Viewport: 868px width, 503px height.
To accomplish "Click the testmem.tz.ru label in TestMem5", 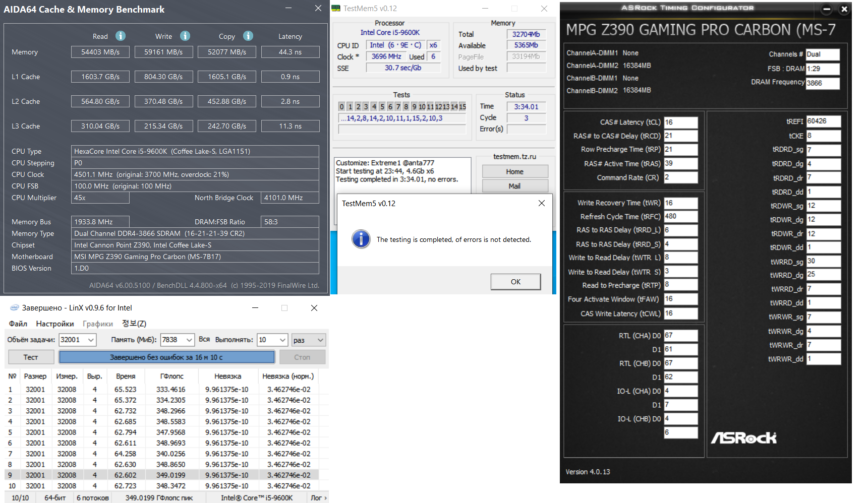I will pos(514,157).
